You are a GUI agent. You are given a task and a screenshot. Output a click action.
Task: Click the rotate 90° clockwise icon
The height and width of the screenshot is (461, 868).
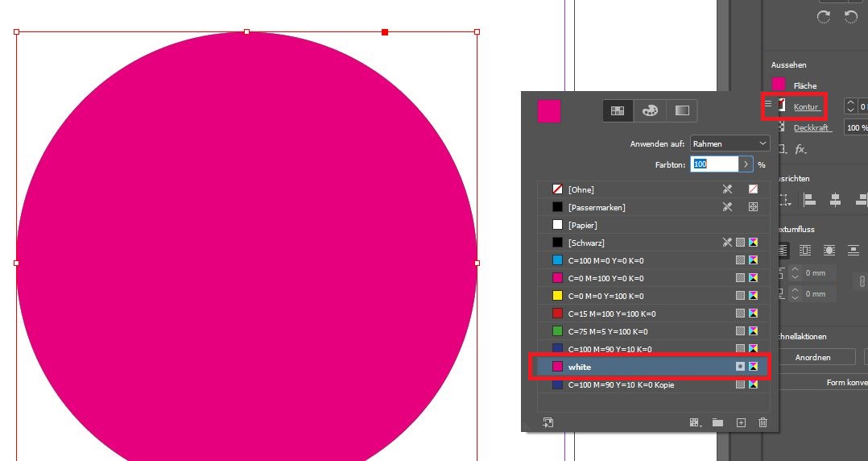[823, 17]
